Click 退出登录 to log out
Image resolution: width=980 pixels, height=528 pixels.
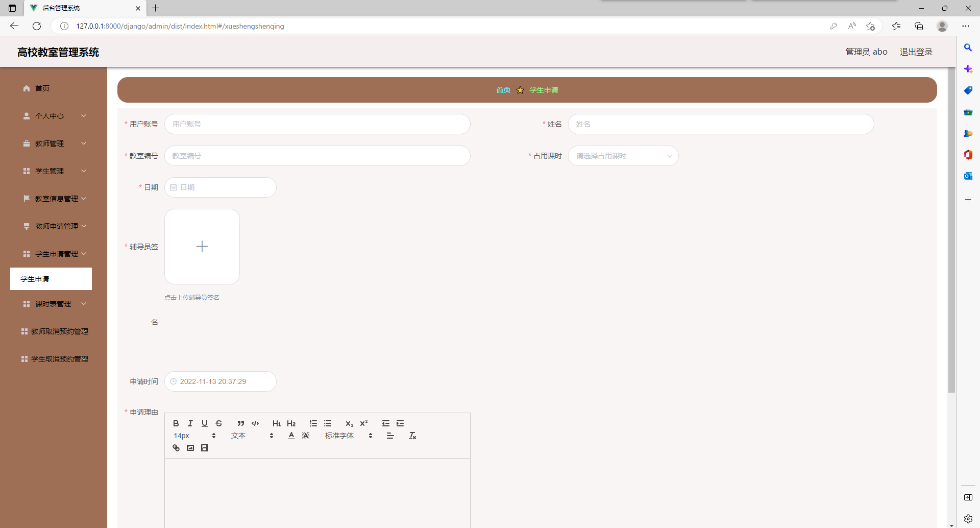pos(916,52)
